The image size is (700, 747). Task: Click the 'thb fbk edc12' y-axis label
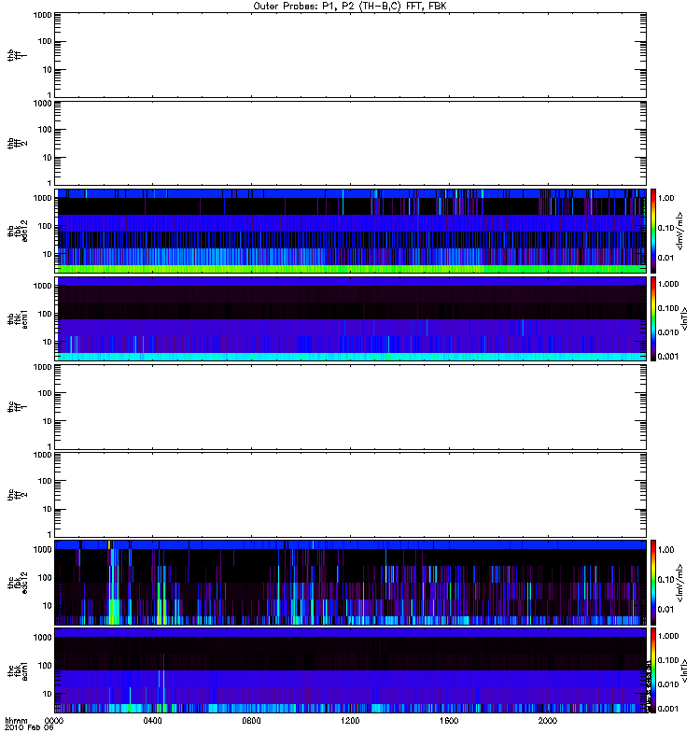17,231
